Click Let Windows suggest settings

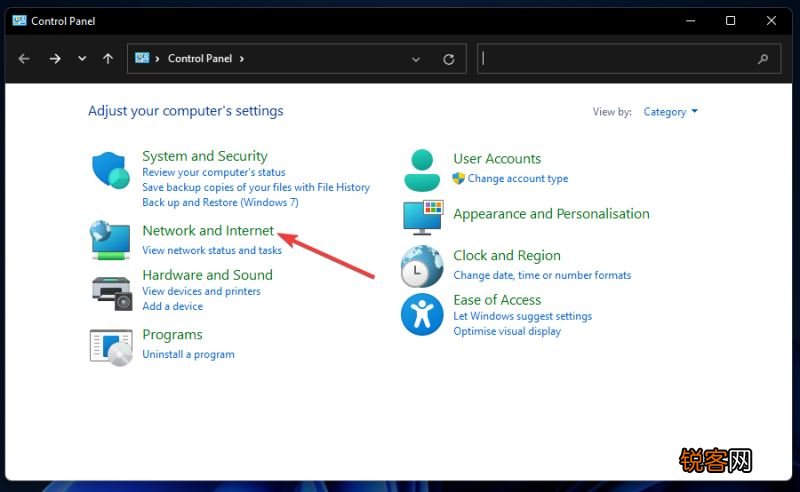(x=522, y=316)
